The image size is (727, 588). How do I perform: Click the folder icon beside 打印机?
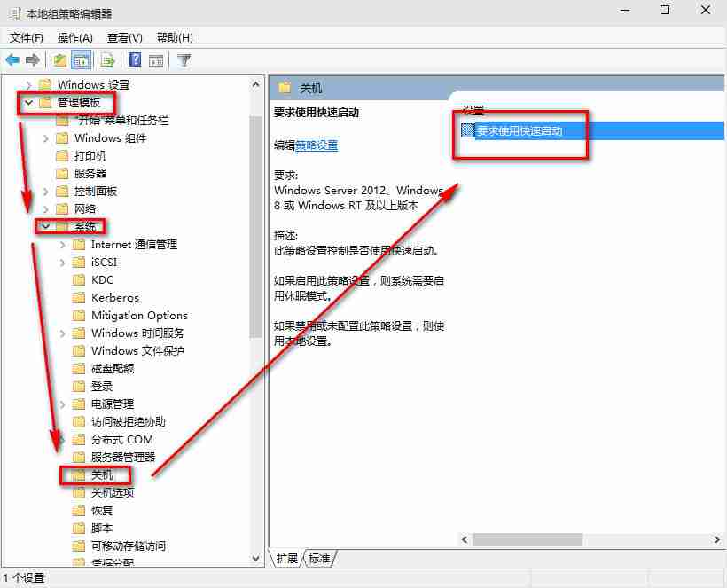click(62, 156)
